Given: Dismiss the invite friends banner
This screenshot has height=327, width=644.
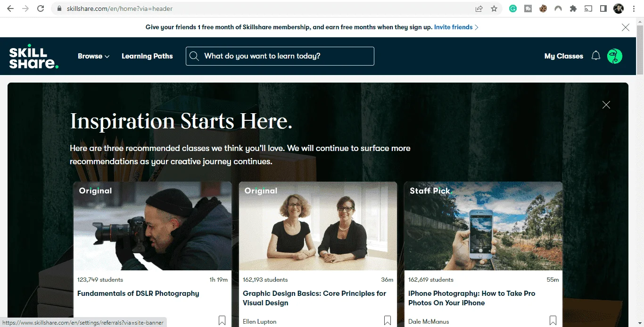Looking at the screenshot, I should pos(626,27).
